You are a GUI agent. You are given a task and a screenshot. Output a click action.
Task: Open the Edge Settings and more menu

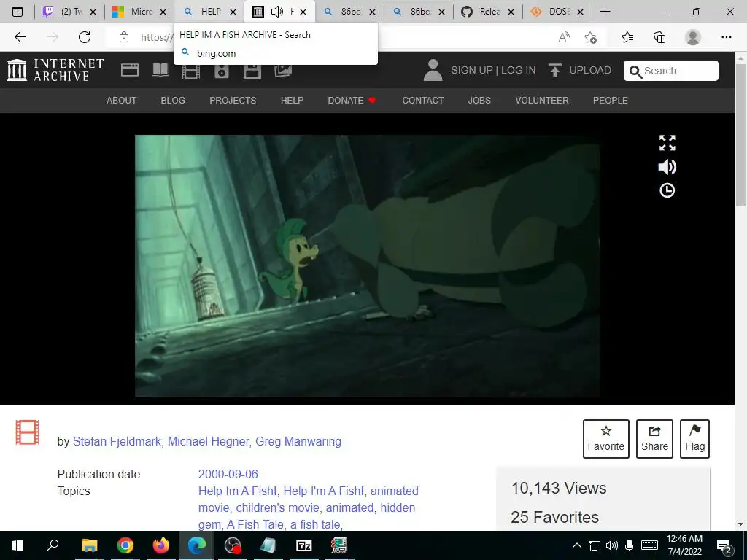[x=726, y=37]
